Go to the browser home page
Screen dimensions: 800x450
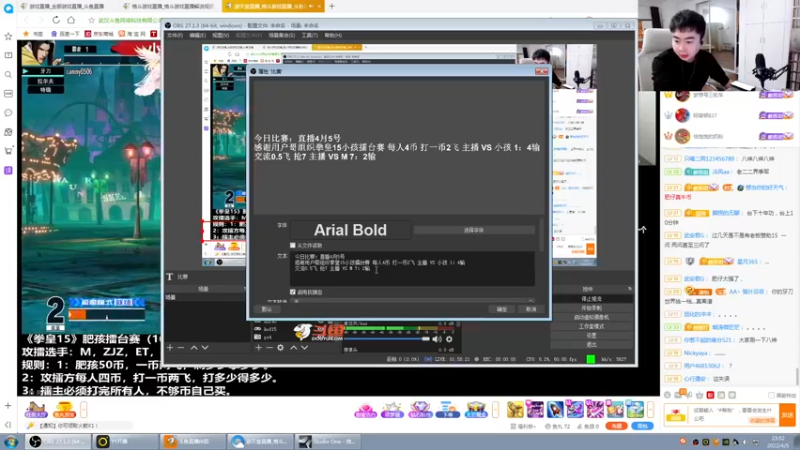(x=71, y=20)
